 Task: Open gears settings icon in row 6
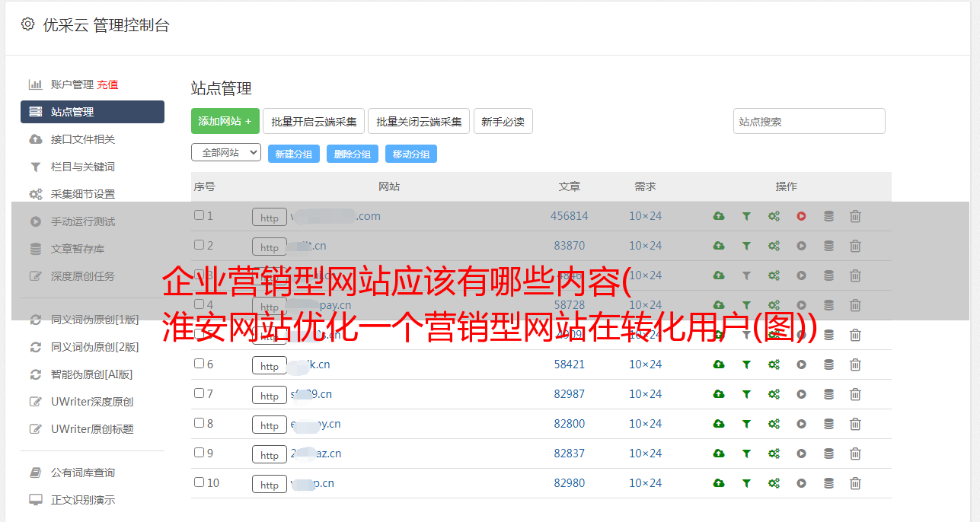[x=774, y=364]
